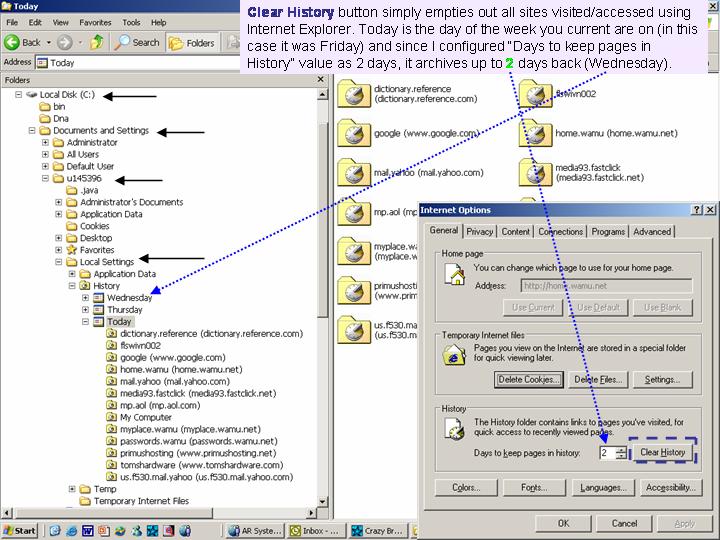Viewport: 720px width, 540px height.
Task: Open the Fonts dialog button
Action: 534,488
